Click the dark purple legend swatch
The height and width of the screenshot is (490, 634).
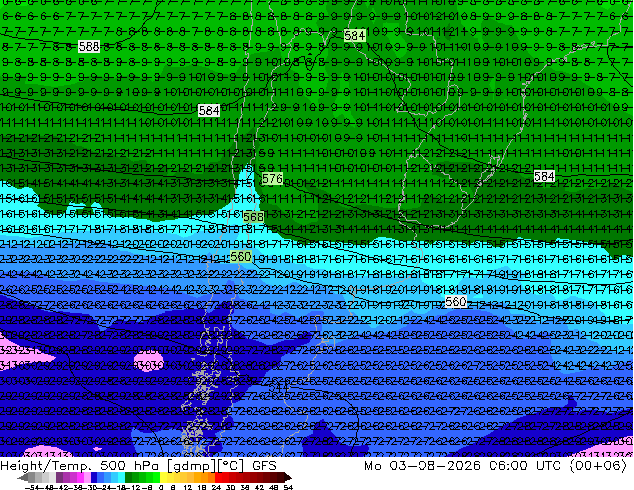coord(59,478)
